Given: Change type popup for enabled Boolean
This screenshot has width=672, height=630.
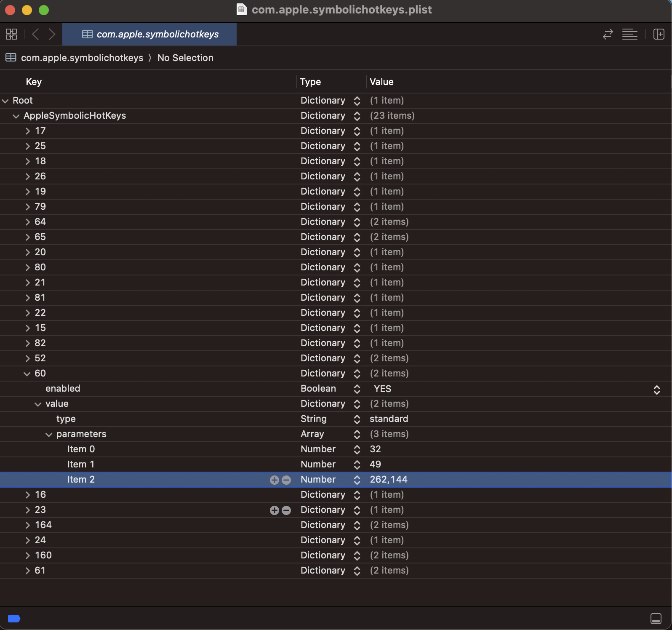Looking at the screenshot, I should (357, 389).
